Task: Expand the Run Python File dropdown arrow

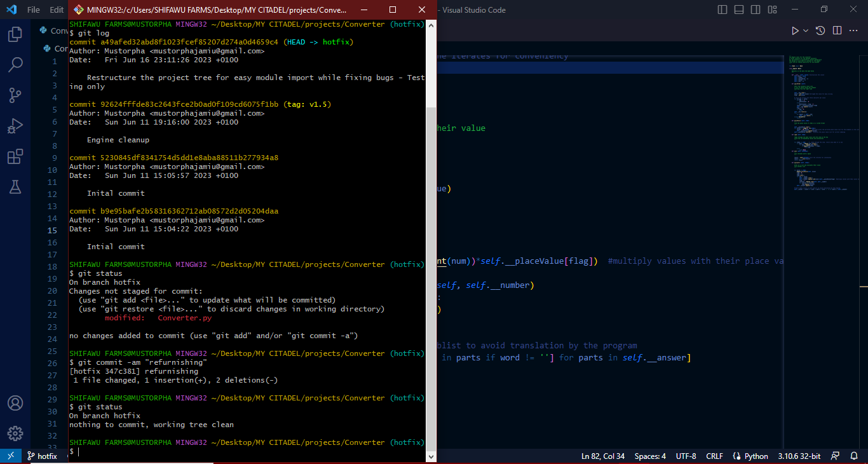Action: 806,31
